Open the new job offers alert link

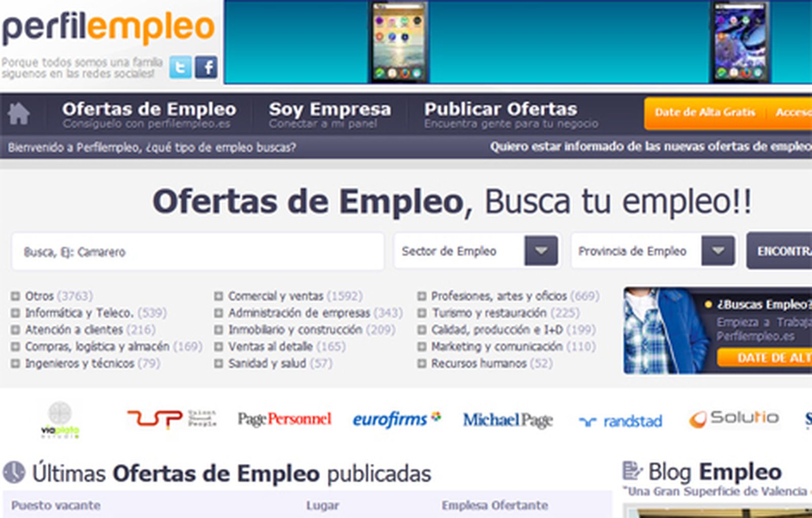click(651, 147)
